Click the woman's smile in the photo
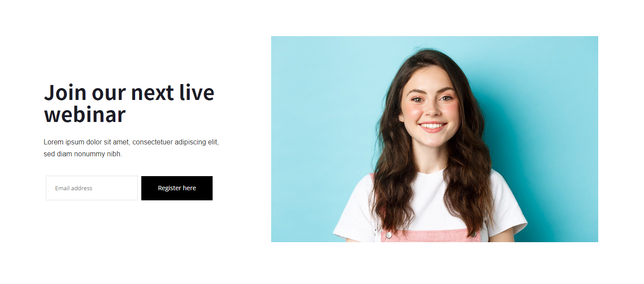Image resolution: width=644 pixels, height=284 pixels. (x=432, y=127)
